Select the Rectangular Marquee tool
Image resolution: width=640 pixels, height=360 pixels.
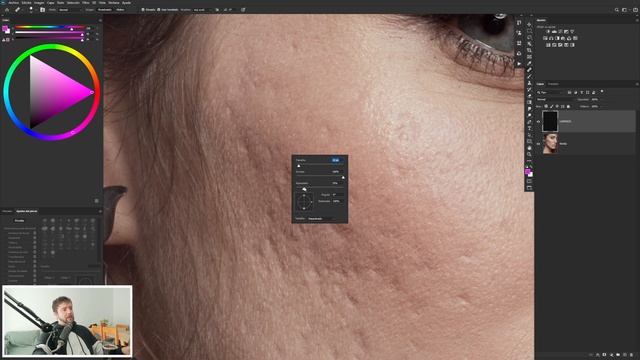coord(529,31)
